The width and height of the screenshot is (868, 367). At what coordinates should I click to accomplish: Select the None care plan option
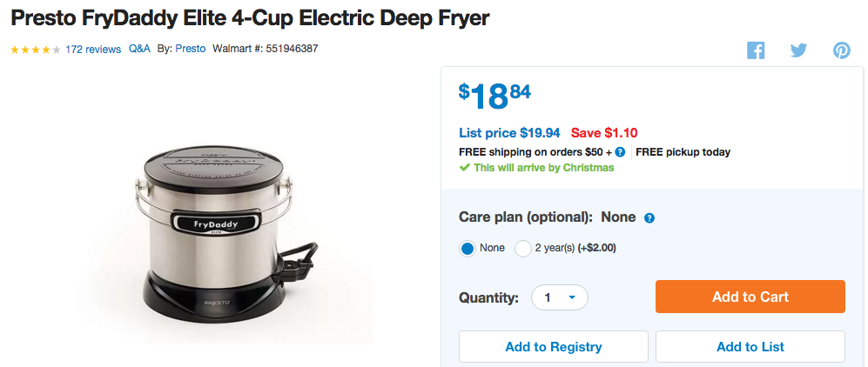point(468,249)
